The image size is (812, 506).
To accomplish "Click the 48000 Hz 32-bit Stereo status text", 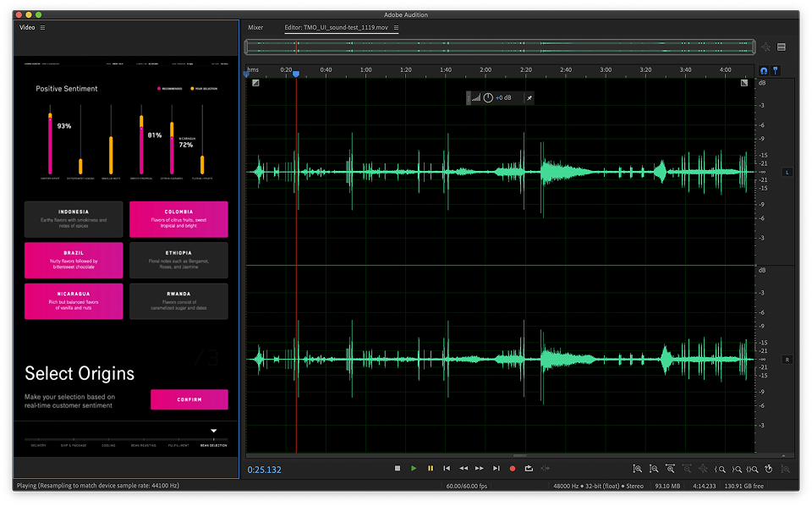I will (x=598, y=487).
